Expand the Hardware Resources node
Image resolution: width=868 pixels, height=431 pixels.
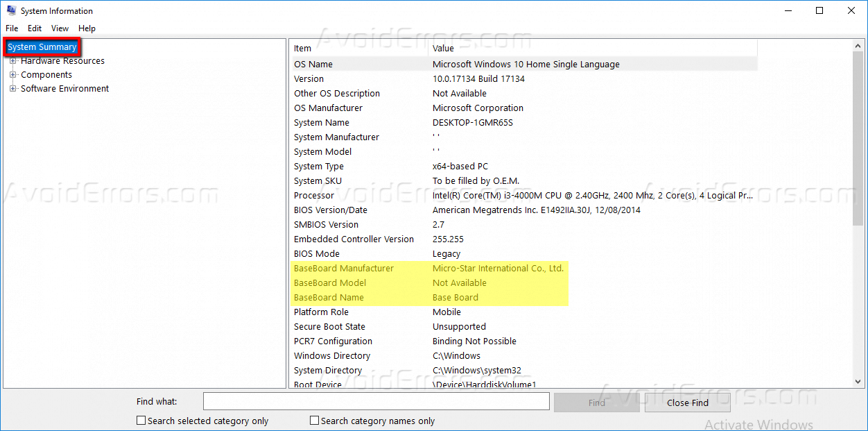point(12,60)
